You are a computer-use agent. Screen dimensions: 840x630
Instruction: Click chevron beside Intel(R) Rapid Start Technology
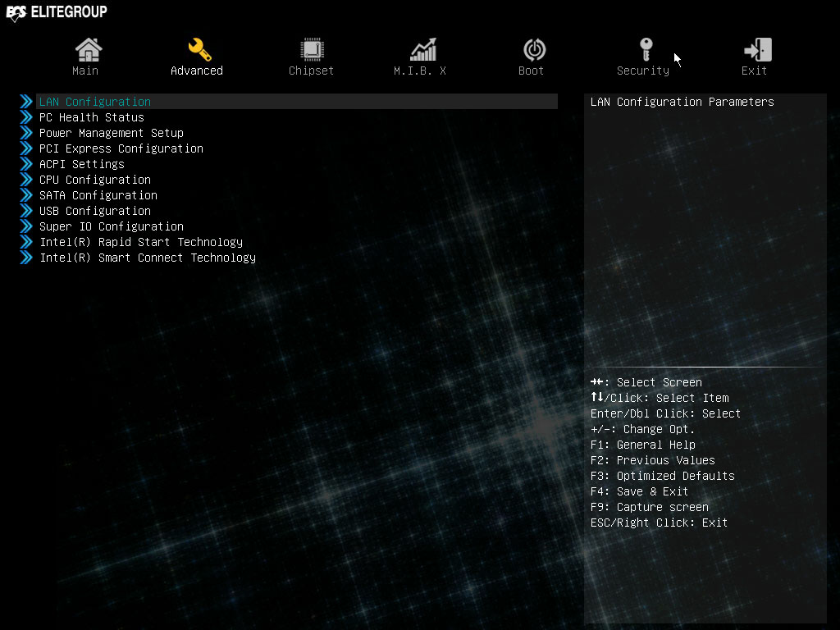click(x=25, y=242)
